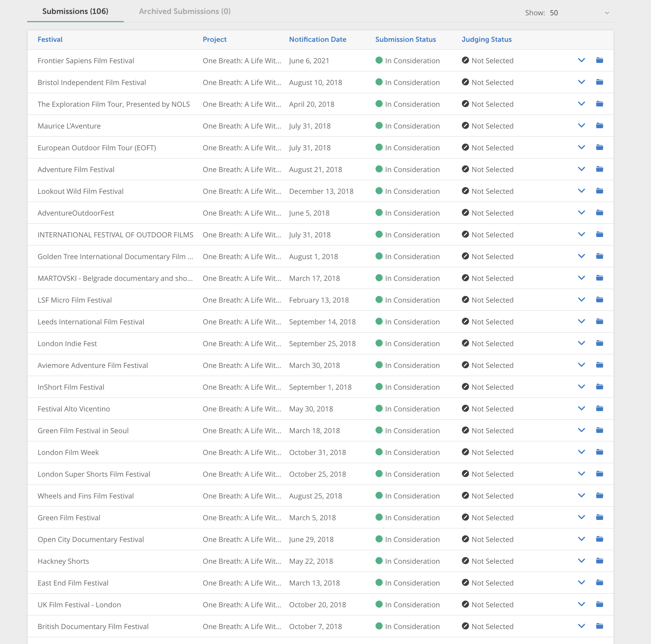The width and height of the screenshot is (651, 644).
Task: Open folder icon for London Film Week
Action: pyautogui.click(x=600, y=452)
